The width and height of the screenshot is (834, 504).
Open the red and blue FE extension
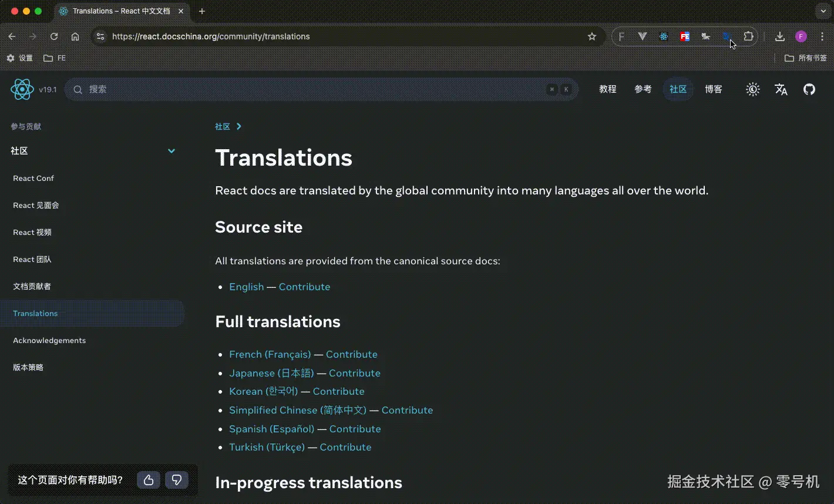coord(685,36)
